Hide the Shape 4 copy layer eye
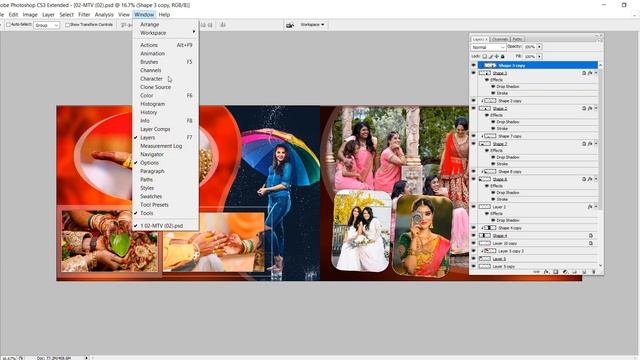The width and height of the screenshot is (640, 360). pos(473,228)
